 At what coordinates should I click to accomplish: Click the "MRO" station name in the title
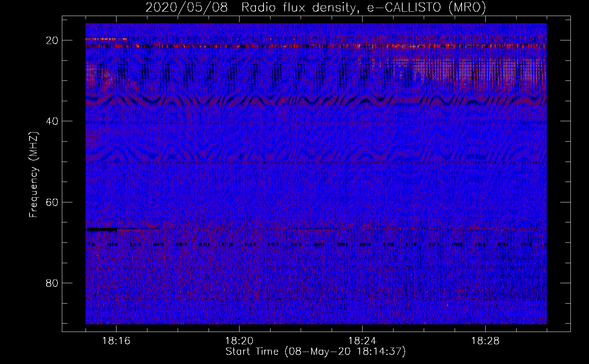[467, 8]
